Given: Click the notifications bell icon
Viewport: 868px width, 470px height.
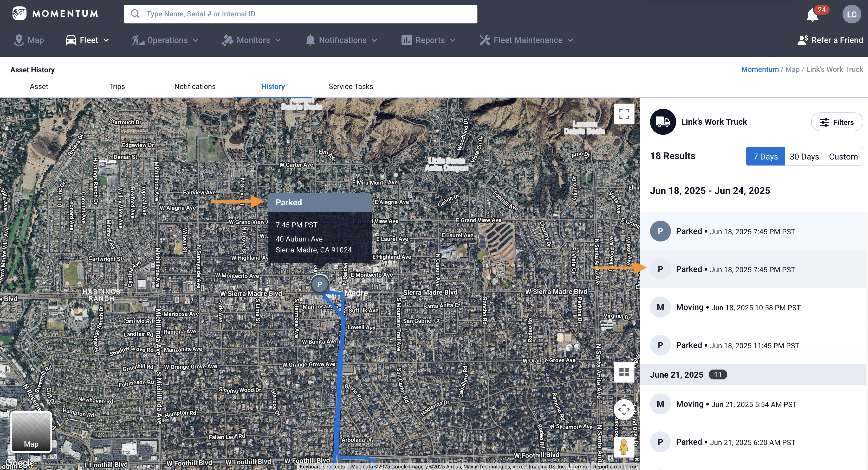Looking at the screenshot, I should [812, 15].
